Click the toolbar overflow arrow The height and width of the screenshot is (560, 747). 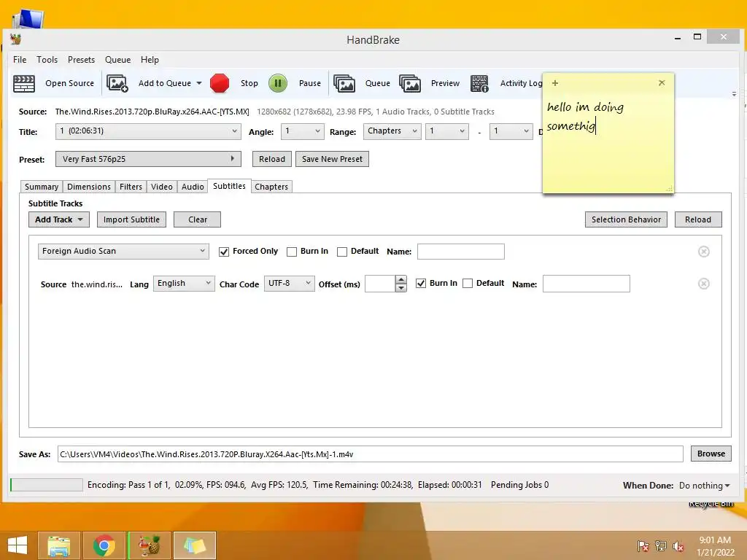(x=734, y=94)
